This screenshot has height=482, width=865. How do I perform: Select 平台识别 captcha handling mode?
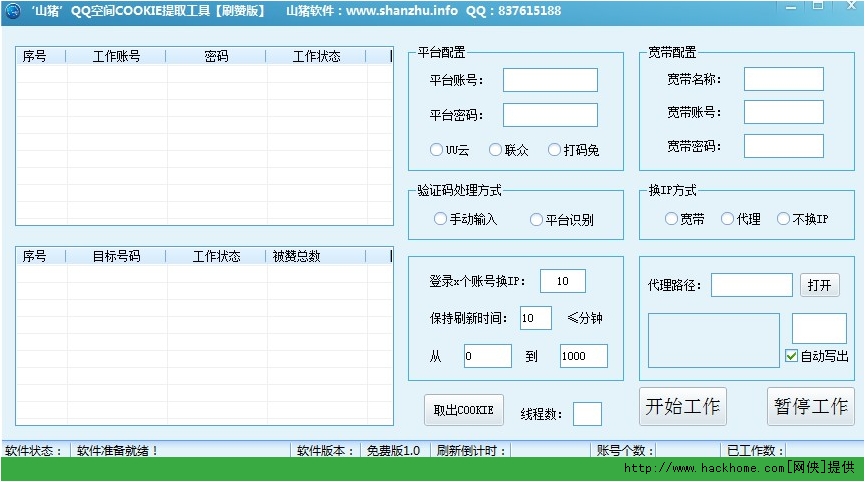tap(537, 219)
